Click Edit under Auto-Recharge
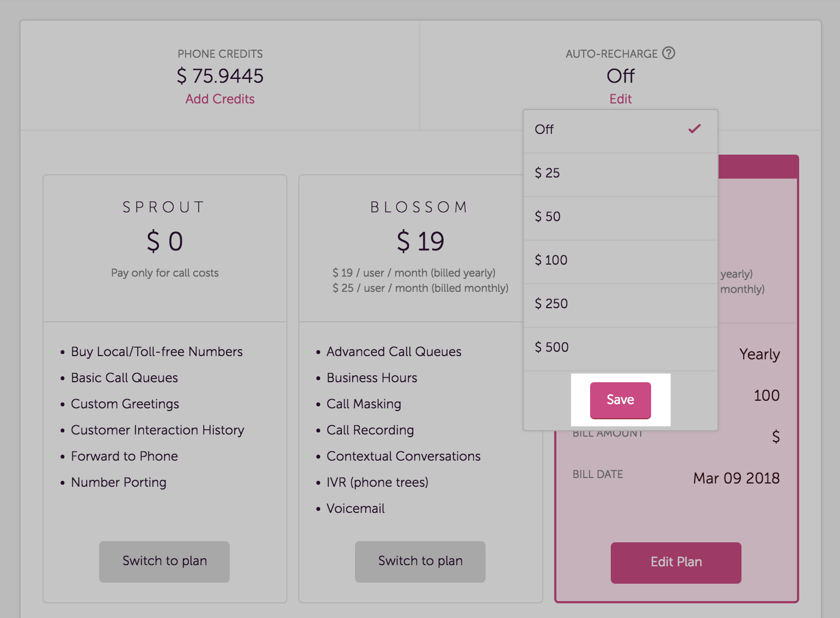Screen dimensions: 840x618 [621, 99]
